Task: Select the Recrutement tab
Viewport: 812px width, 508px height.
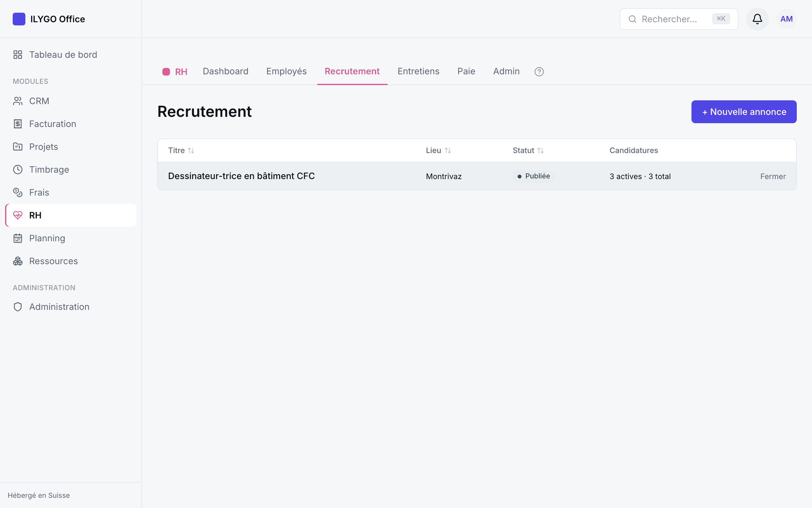Action: click(x=352, y=71)
